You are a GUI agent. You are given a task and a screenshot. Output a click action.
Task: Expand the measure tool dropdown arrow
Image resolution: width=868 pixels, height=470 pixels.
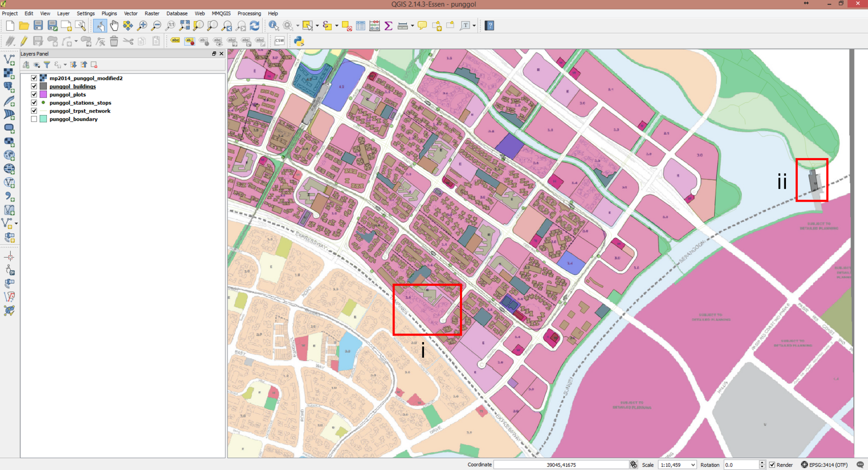click(413, 26)
